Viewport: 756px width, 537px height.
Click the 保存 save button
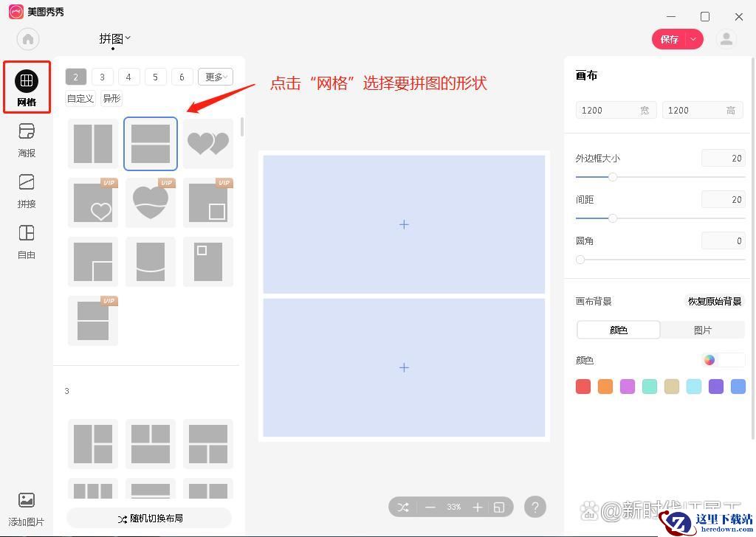669,40
